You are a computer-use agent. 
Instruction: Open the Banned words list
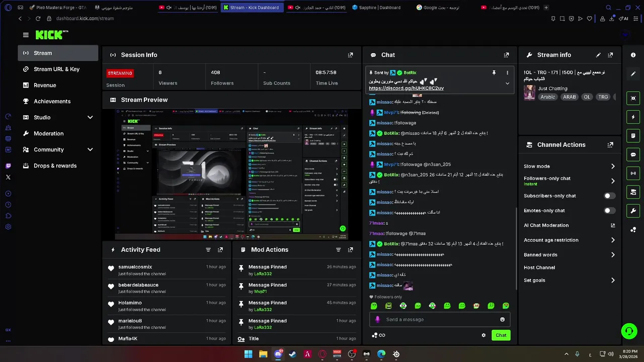569,255
